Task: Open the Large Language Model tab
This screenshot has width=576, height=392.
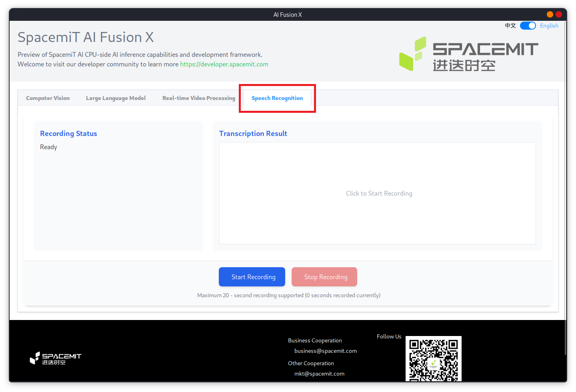Action: [x=116, y=98]
